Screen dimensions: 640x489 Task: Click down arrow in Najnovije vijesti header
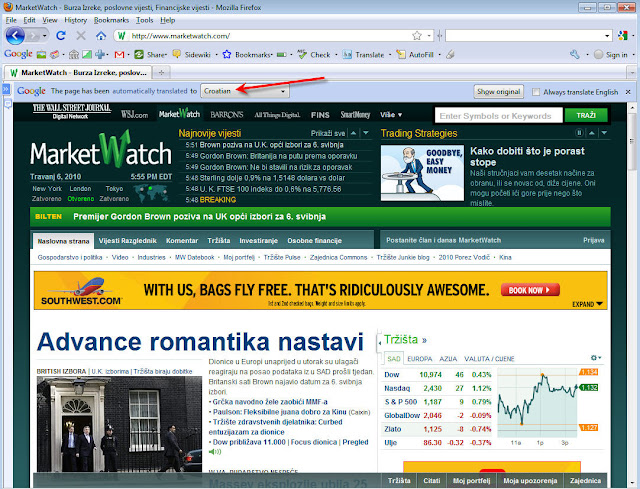click(x=366, y=133)
